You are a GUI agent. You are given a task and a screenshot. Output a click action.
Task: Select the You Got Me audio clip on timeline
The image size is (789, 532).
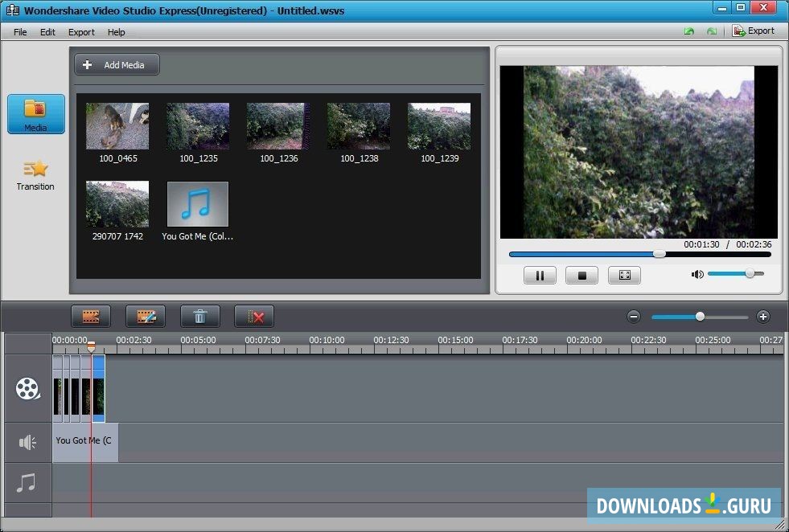click(x=84, y=441)
